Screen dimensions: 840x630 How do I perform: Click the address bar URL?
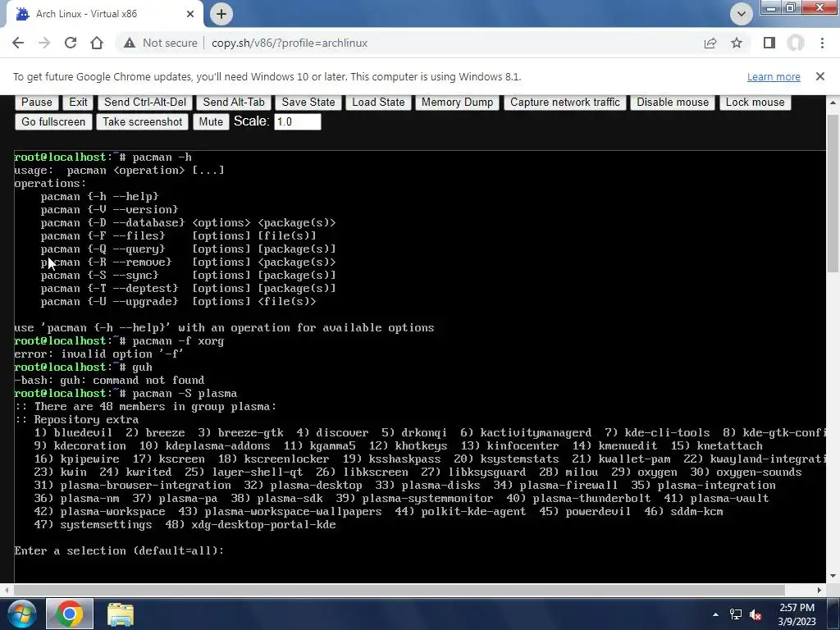click(x=290, y=43)
